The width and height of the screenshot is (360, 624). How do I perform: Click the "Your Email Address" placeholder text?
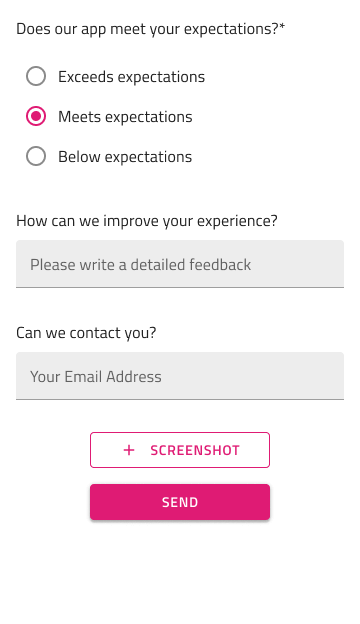coord(96,377)
